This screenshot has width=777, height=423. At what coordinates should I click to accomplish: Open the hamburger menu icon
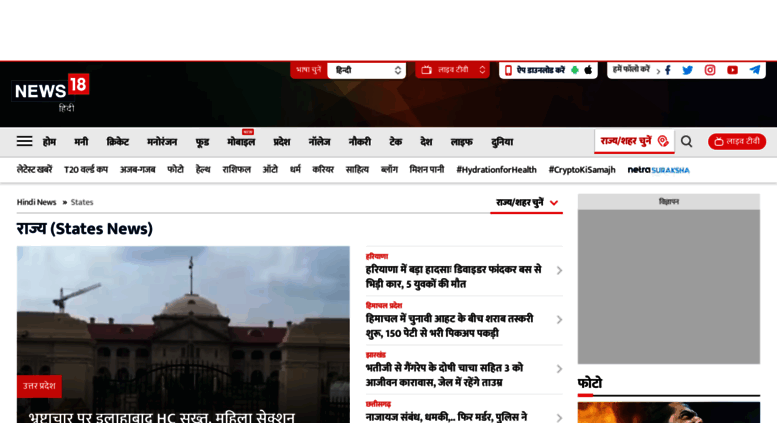(24, 141)
